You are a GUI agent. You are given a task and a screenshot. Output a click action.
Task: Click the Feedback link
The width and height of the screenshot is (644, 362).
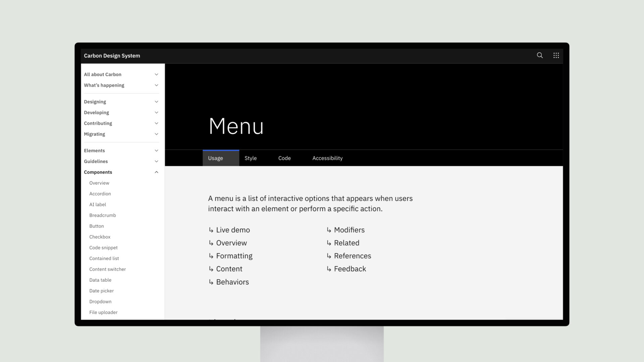350,268
